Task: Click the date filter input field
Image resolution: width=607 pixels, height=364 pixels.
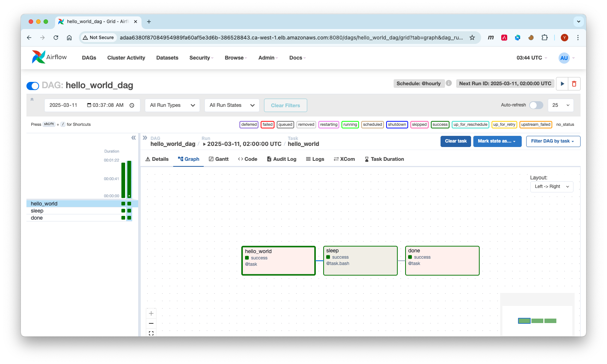Action: tap(92, 105)
